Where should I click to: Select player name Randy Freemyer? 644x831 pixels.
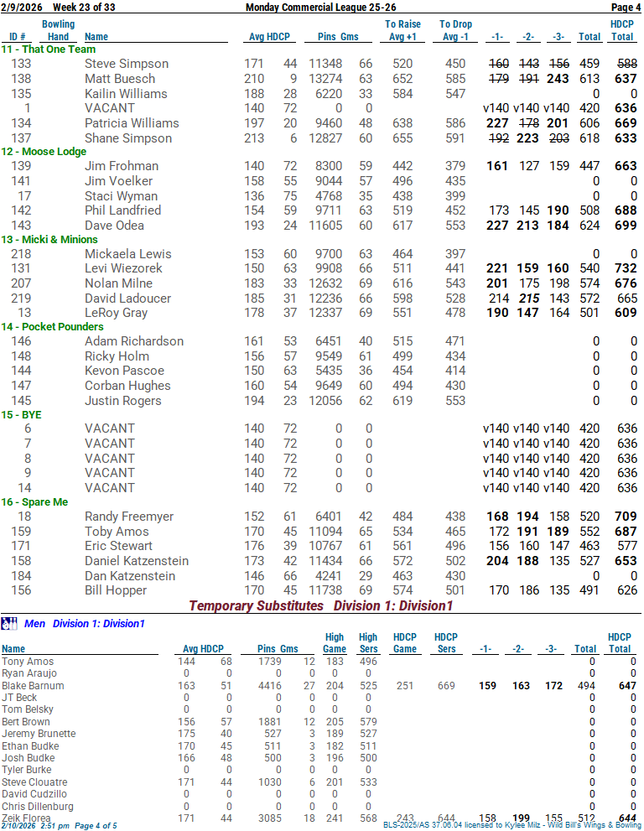[x=129, y=517]
